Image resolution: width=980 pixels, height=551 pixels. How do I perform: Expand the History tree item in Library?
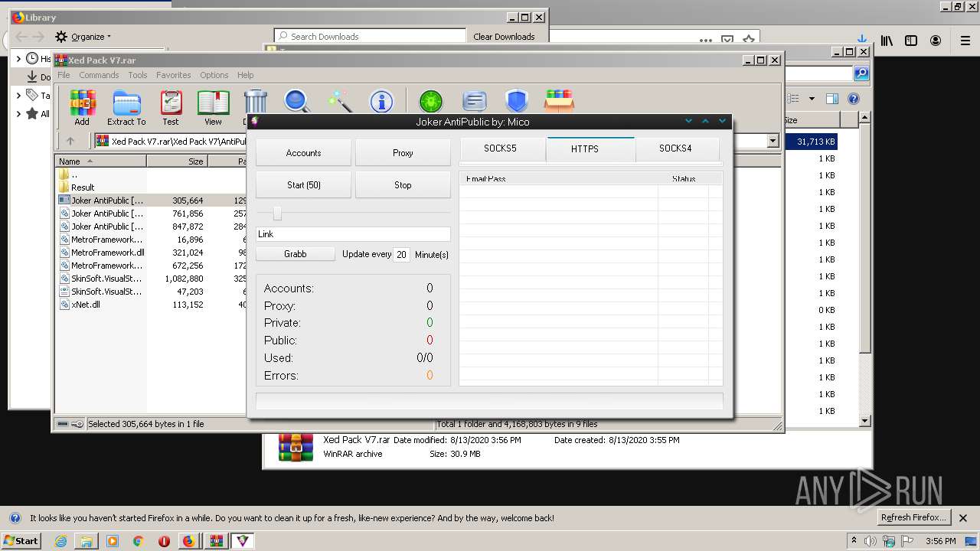pos(18,59)
